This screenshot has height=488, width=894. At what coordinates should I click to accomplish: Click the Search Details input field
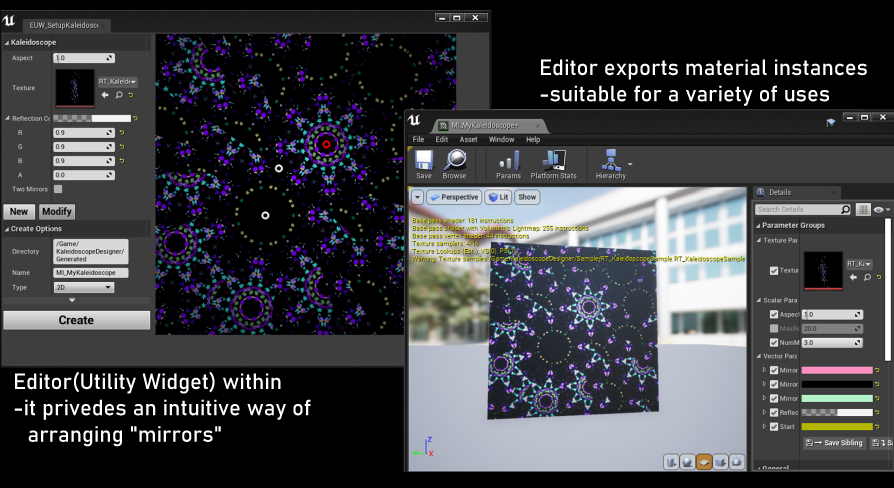(x=803, y=209)
